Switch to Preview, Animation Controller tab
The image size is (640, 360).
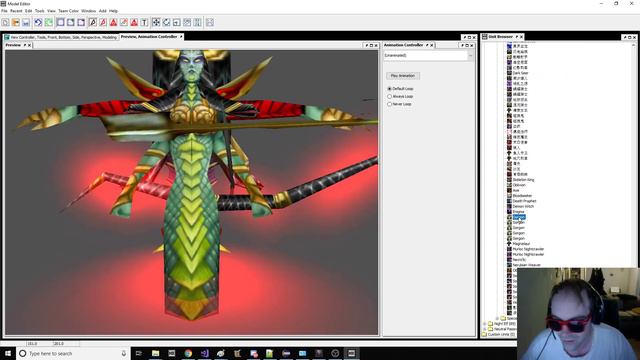coord(151,37)
